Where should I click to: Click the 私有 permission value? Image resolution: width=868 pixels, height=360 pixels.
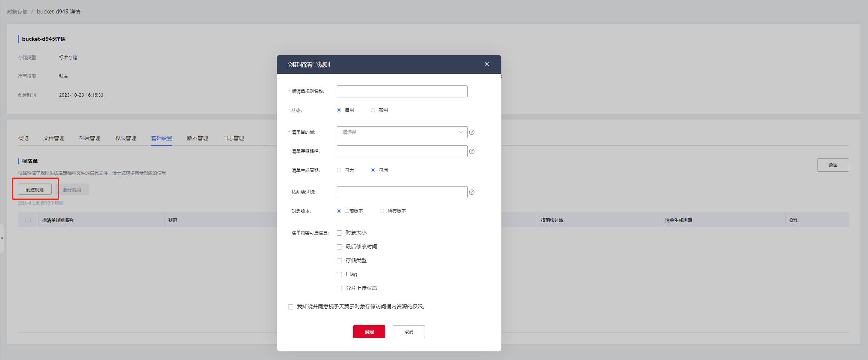[x=64, y=76]
